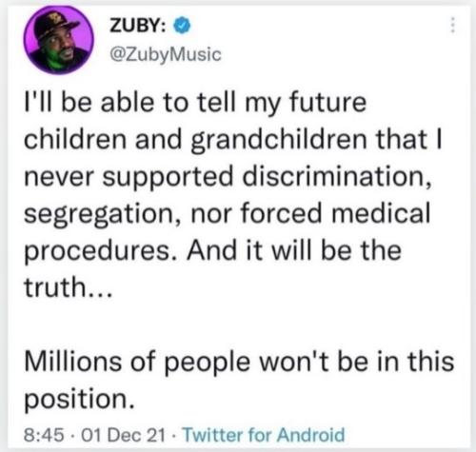Select the line starting "I'll be able to tell"
476x452 pixels.
[195, 104]
